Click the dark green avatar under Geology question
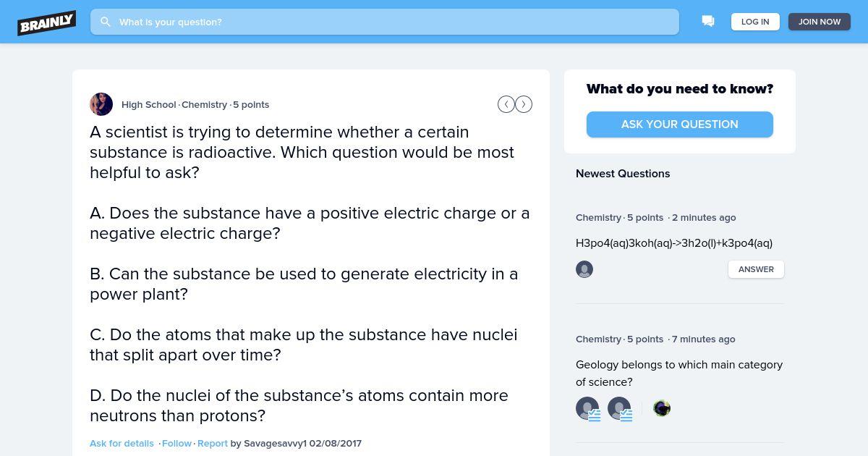868x456 pixels. (x=662, y=408)
